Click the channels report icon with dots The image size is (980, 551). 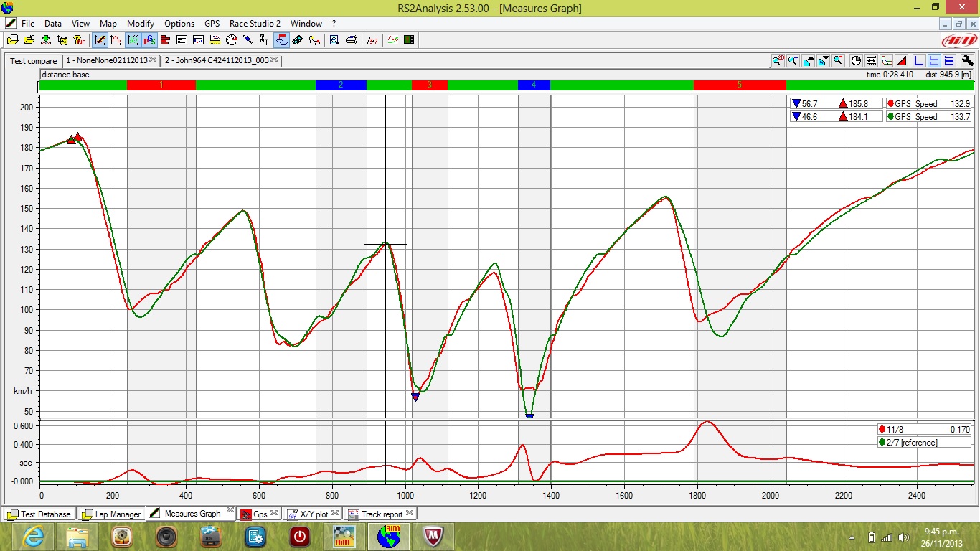point(198,39)
